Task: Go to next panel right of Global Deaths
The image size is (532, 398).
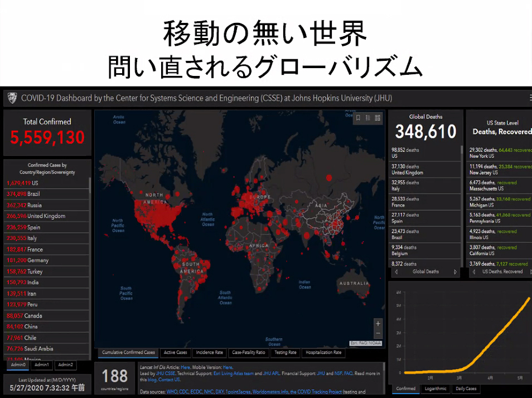Action: [455, 272]
